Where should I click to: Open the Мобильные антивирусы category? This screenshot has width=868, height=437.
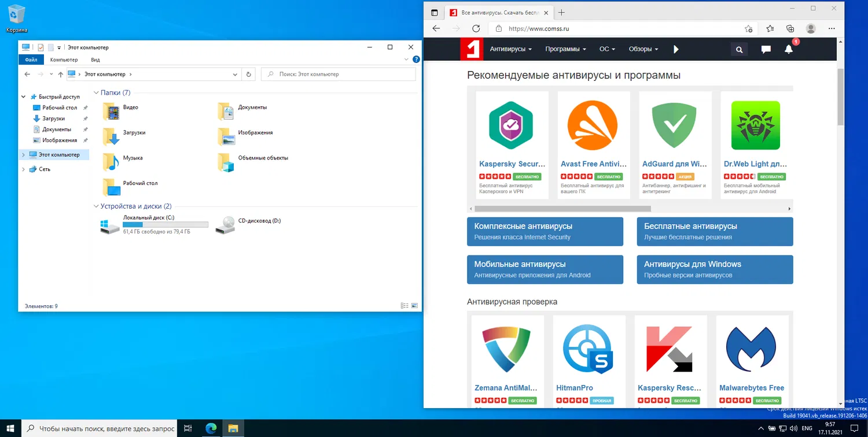point(545,269)
